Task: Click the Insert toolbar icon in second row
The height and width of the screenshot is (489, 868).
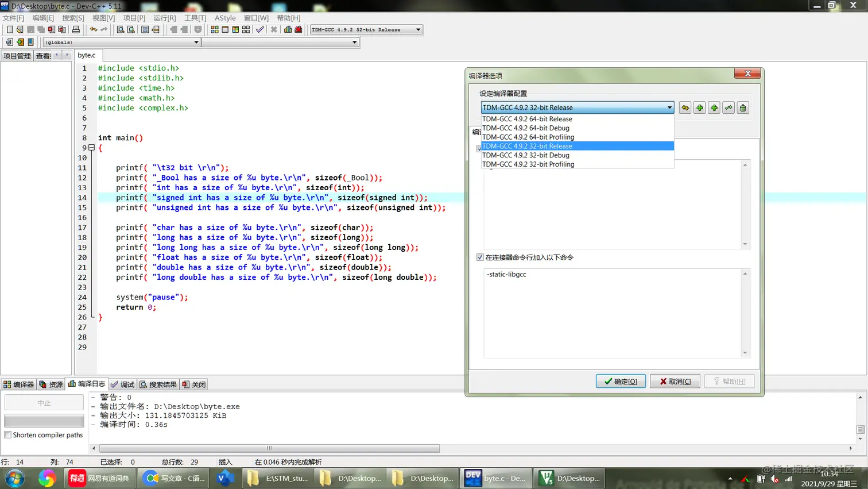Action: (10, 42)
